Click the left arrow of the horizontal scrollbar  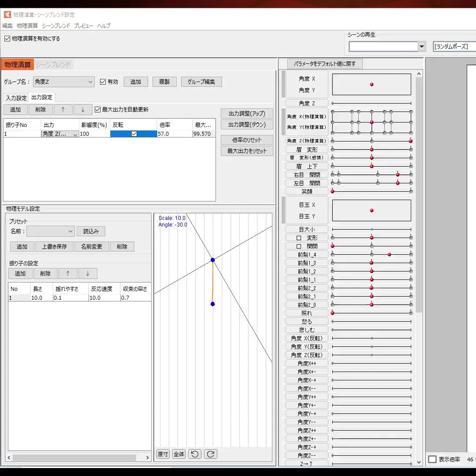click(x=9, y=457)
